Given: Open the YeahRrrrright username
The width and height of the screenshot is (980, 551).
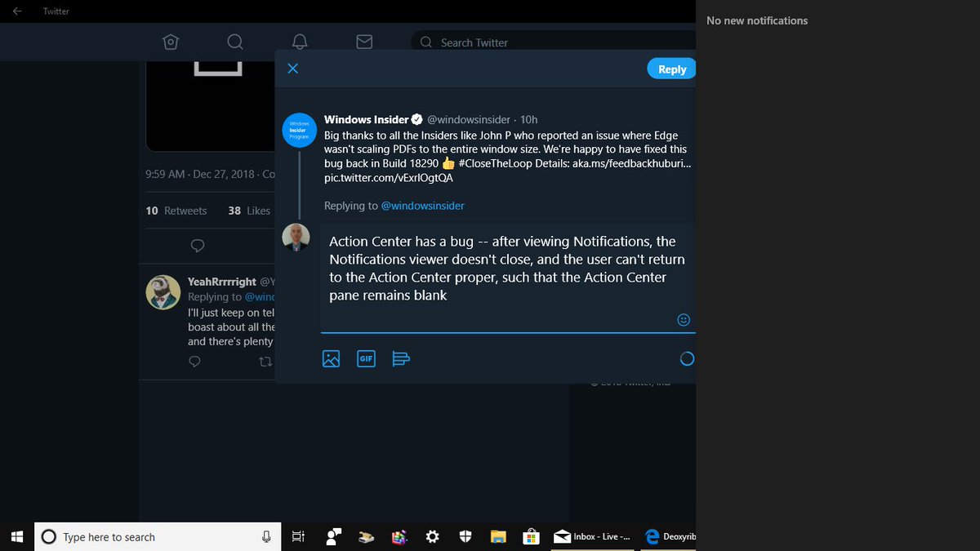Looking at the screenshot, I should (222, 282).
